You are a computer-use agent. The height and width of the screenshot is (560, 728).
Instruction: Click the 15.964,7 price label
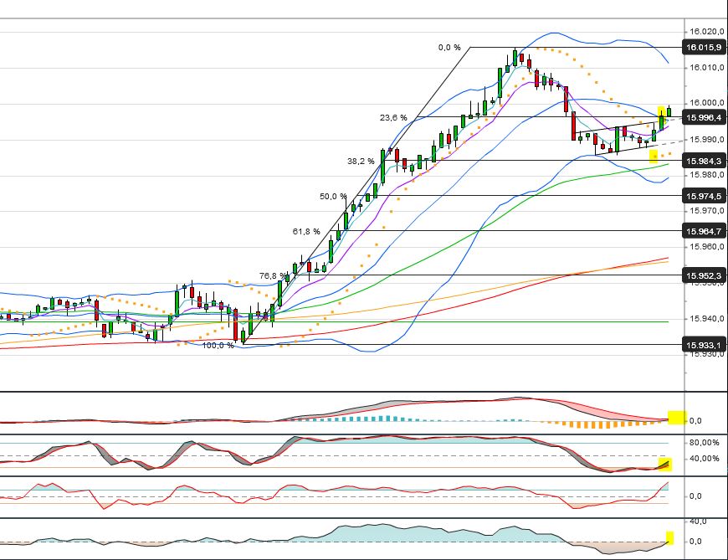[x=704, y=231]
